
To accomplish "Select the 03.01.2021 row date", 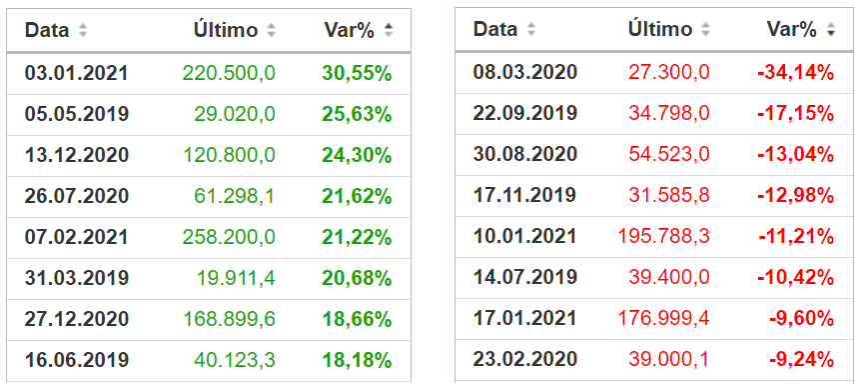I will tap(76, 73).
